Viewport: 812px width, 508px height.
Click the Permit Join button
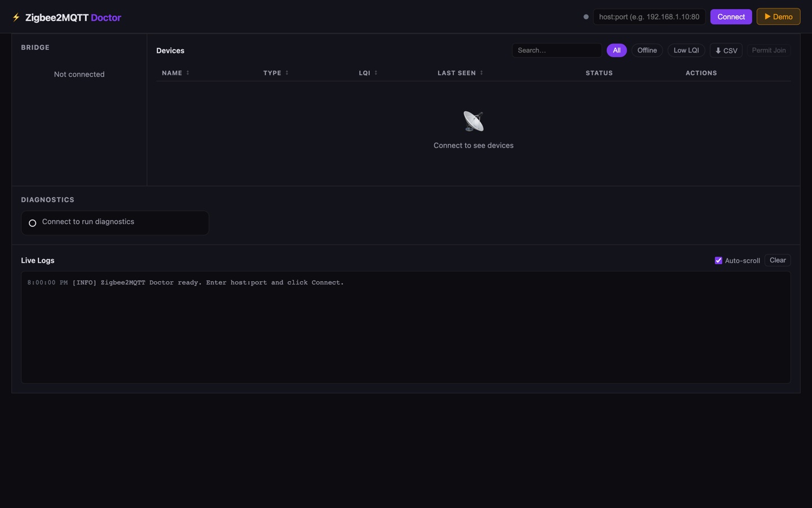769,50
